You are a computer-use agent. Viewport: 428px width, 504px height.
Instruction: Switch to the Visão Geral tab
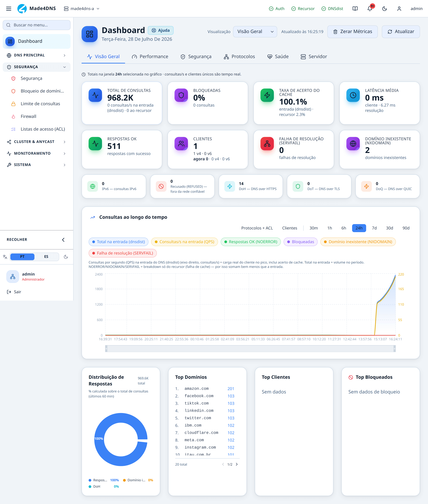pyautogui.click(x=103, y=57)
